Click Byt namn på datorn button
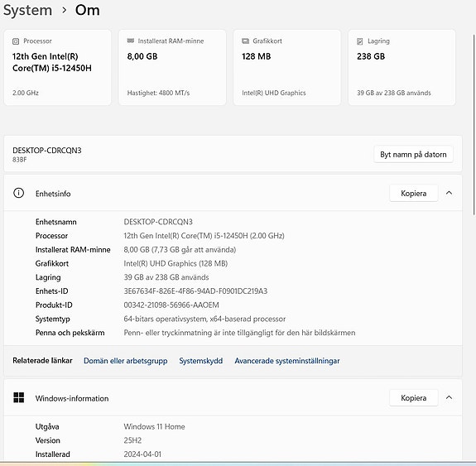Image resolution: width=476 pixels, height=466 pixels. tap(413, 154)
